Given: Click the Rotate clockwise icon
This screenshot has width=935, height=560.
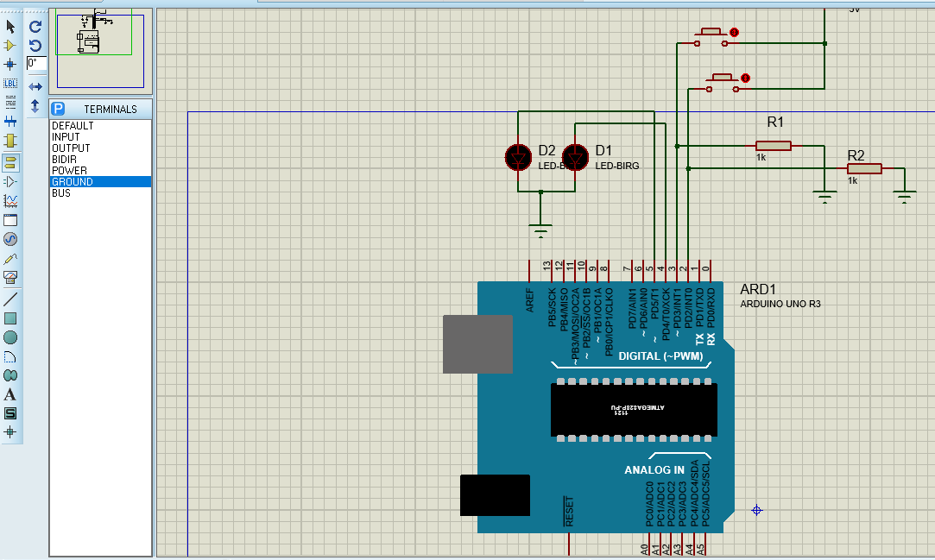Looking at the screenshot, I should click(x=35, y=26).
